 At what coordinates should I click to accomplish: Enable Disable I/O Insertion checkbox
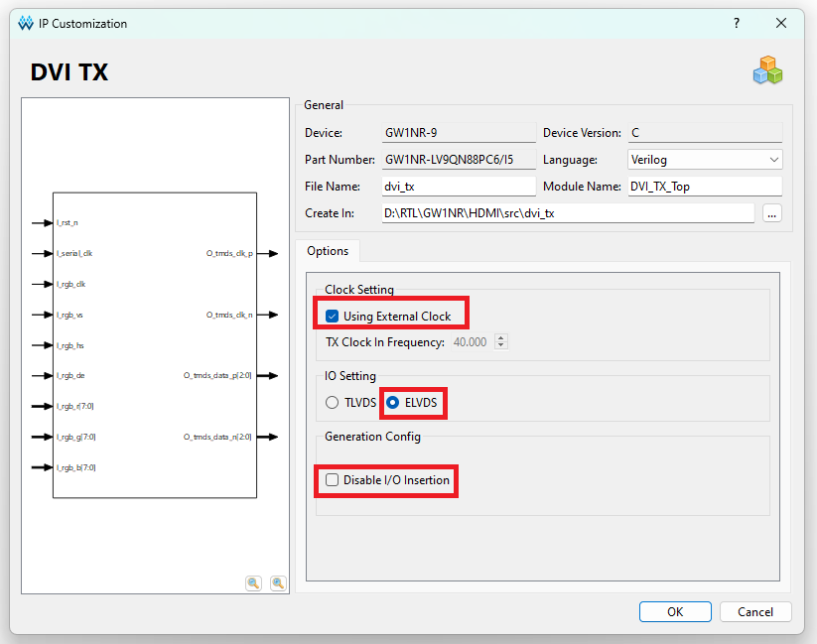(x=333, y=480)
